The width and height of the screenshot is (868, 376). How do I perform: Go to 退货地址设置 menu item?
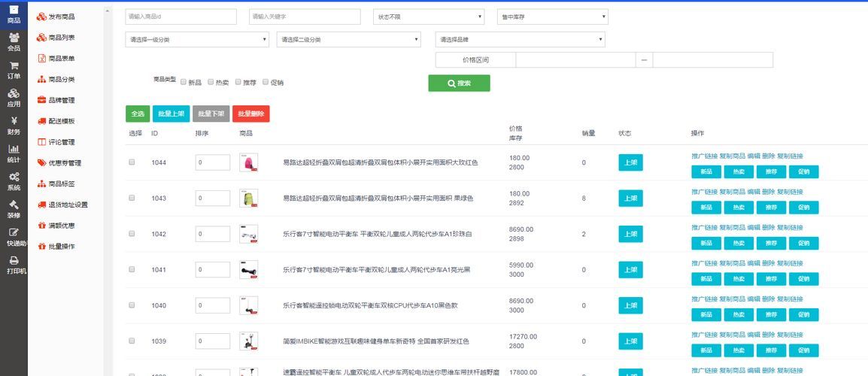coord(68,205)
